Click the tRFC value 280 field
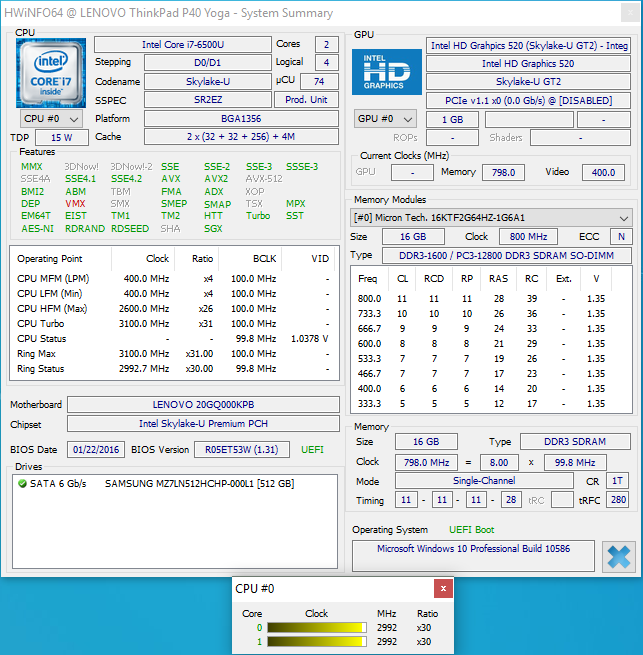The height and width of the screenshot is (655, 643). tap(618, 500)
